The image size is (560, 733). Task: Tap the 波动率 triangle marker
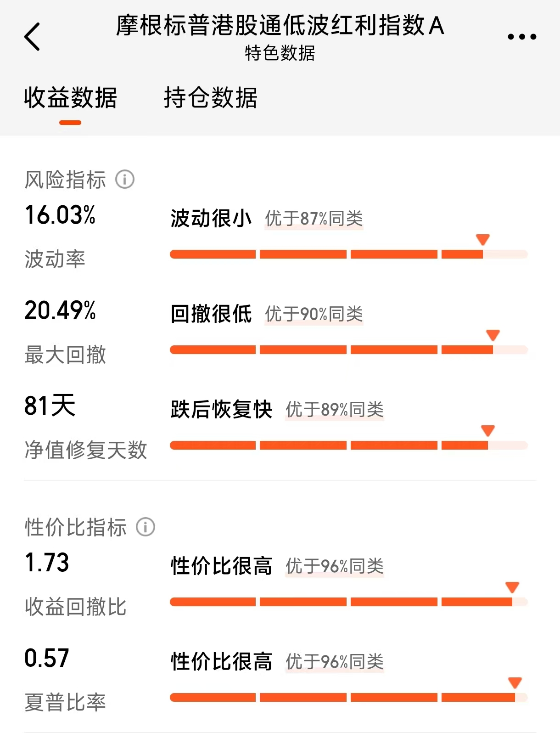coord(483,239)
